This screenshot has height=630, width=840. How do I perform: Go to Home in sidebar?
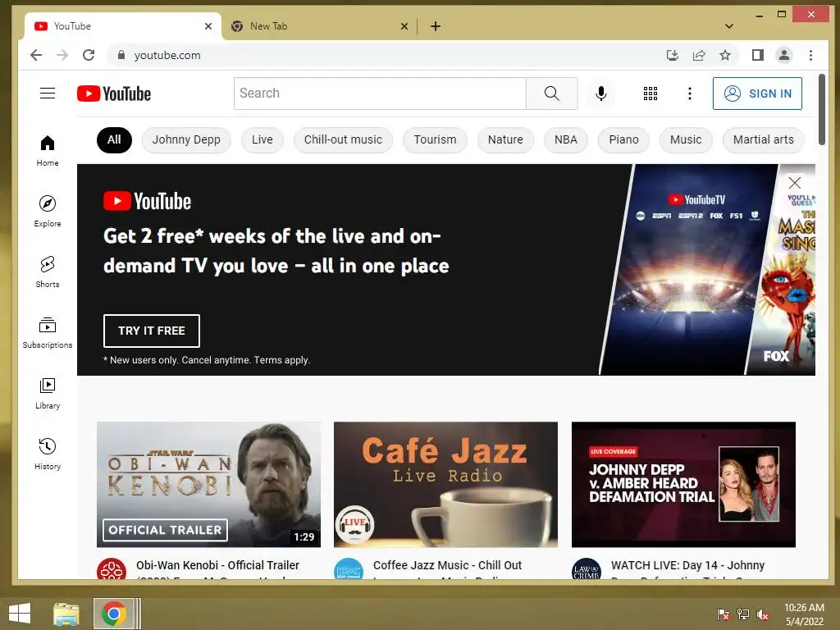48,151
